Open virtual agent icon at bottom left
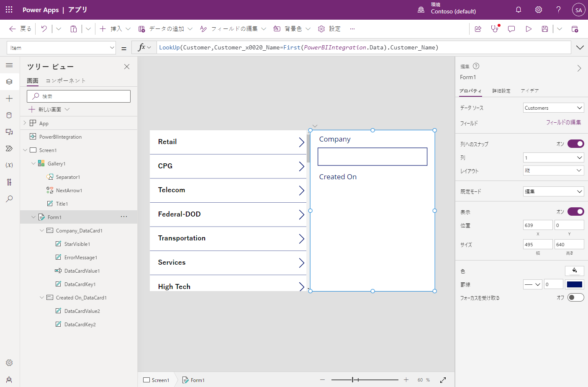 point(9,379)
